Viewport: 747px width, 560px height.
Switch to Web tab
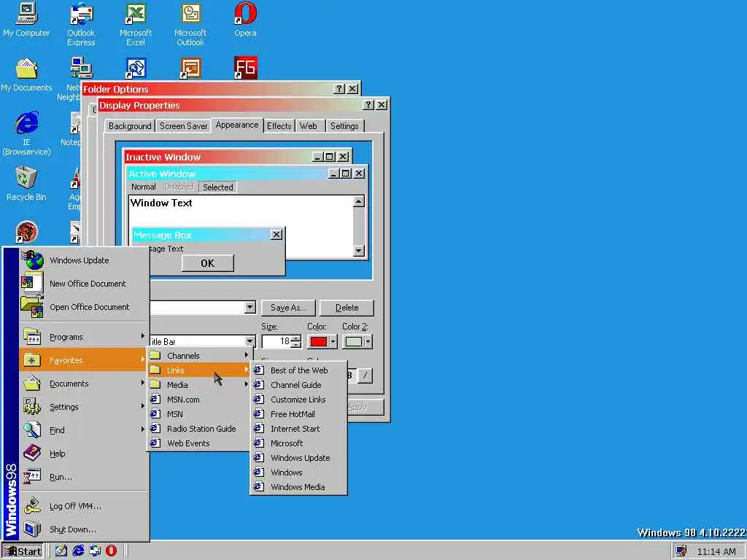(x=309, y=126)
